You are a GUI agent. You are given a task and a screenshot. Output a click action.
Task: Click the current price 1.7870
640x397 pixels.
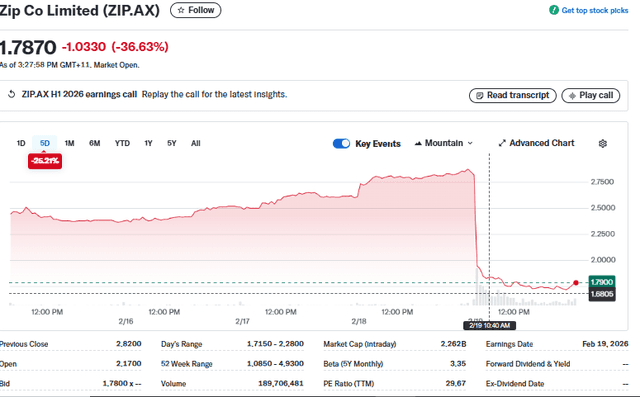tap(28, 47)
